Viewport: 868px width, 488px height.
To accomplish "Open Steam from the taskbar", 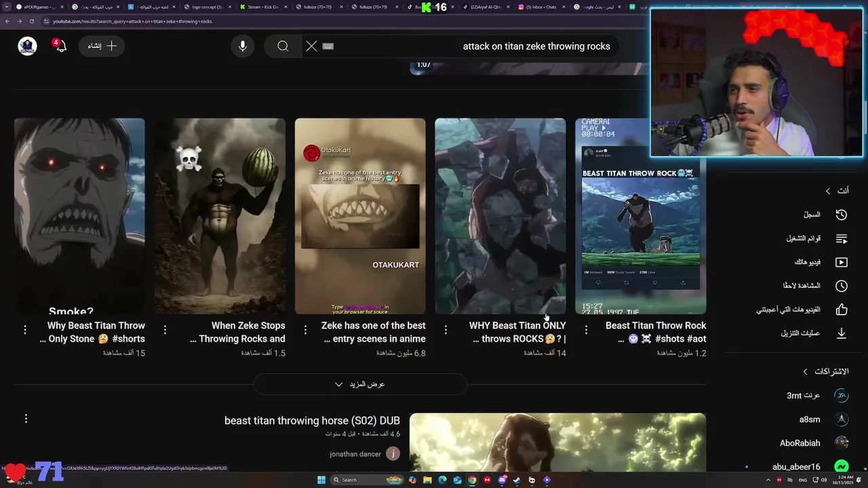I will tap(517, 480).
